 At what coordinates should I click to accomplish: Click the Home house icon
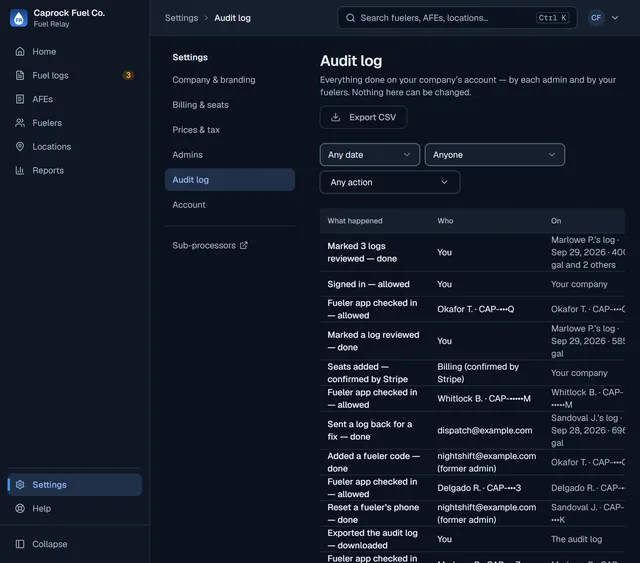[20, 51]
